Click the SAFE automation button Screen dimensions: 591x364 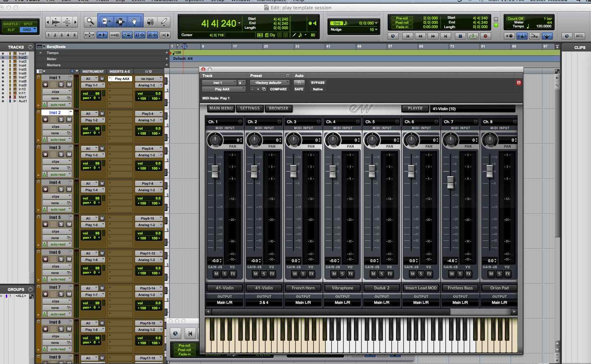click(299, 89)
